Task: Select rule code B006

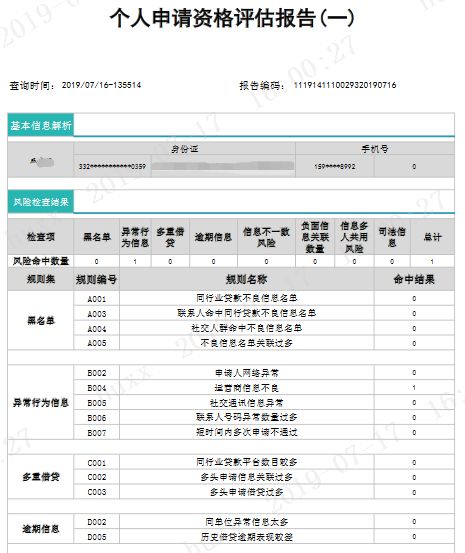Action: [x=97, y=418]
